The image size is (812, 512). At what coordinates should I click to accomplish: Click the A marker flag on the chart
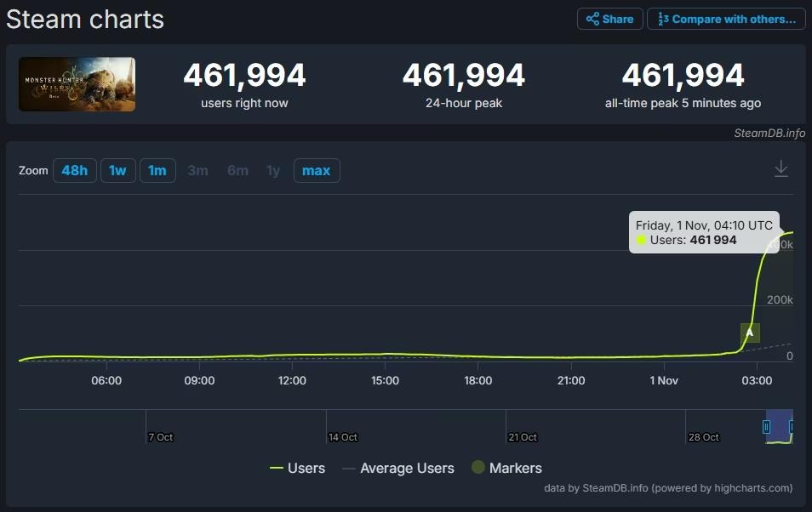click(750, 332)
